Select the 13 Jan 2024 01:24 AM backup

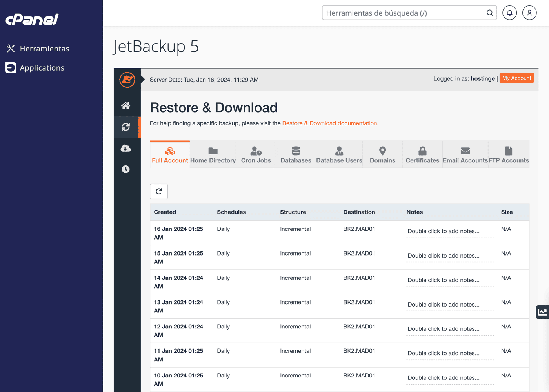click(340, 306)
